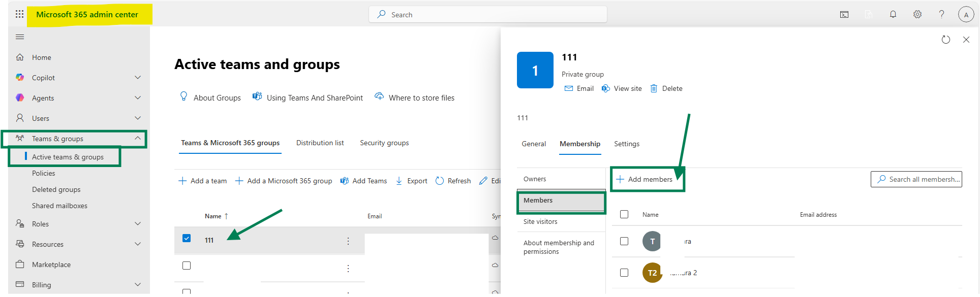Open the help question mark icon

tap(941, 14)
